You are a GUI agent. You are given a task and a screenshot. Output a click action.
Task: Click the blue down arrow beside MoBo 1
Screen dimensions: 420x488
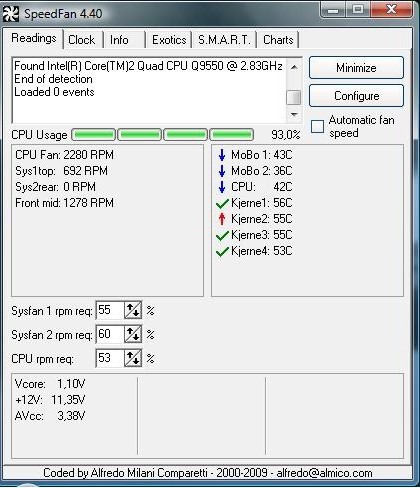[222, 155]
